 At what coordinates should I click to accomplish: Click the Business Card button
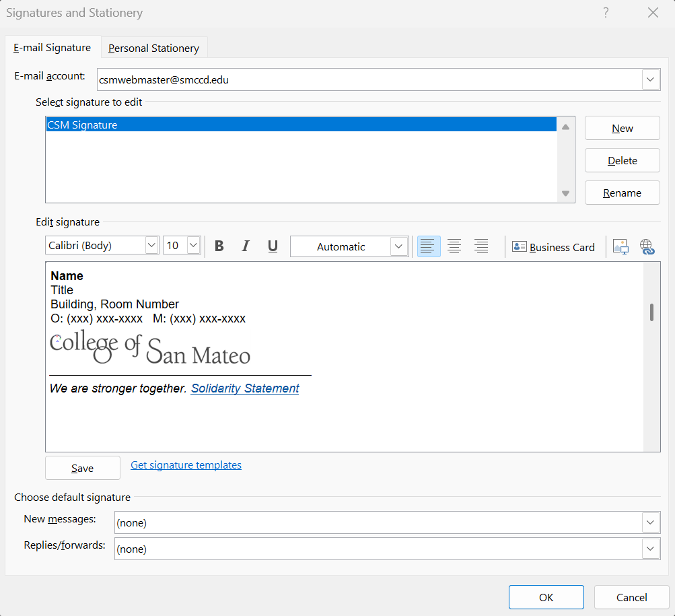tap(554, 247)
